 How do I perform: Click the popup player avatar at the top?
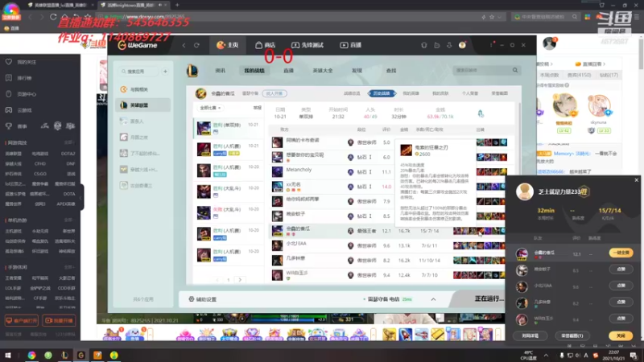tap(525, 191)
